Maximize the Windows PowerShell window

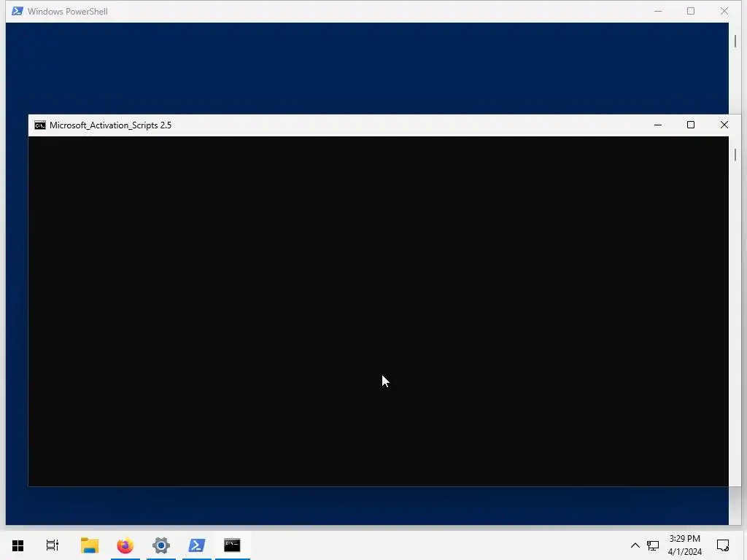[x=691, y=11]
